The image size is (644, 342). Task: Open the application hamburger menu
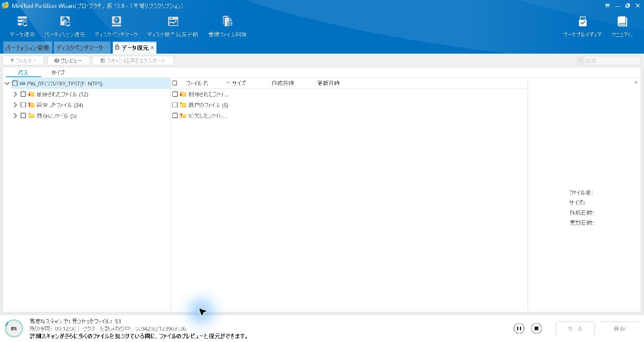607,6
